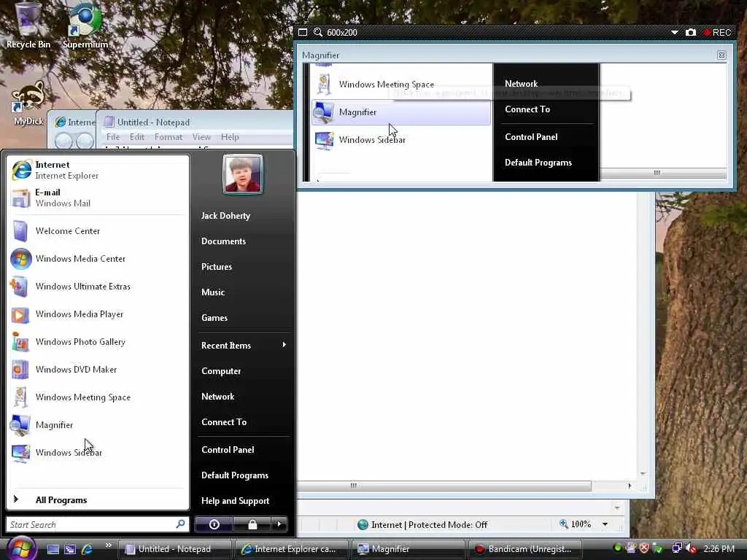Viewport: 747px width, 560px height.
Task: Take screenshot with Bandicam camera icon
Action: pyautogui.click(x=691, y=32)
